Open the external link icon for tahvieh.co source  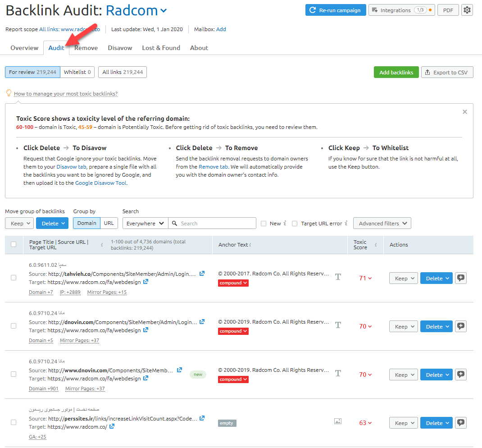[202, 273]
